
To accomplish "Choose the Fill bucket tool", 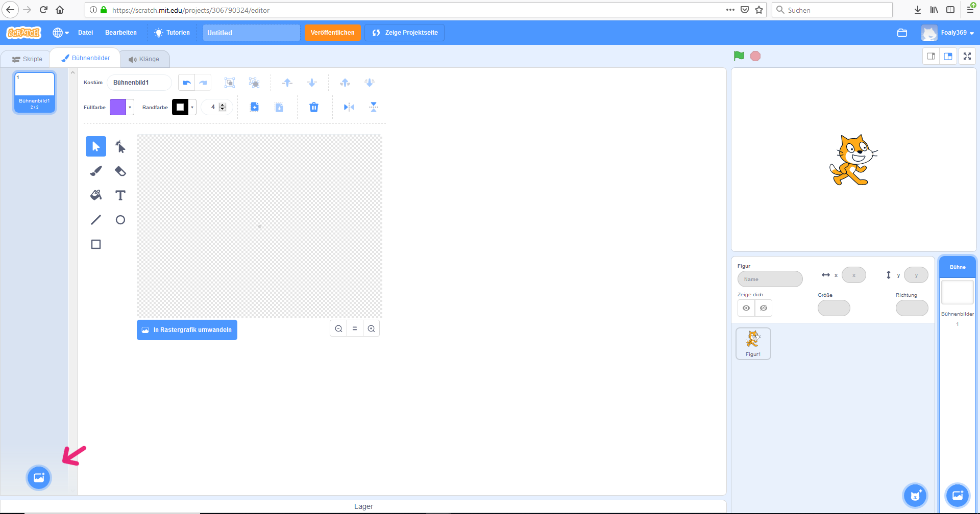I will coord(96,195).
